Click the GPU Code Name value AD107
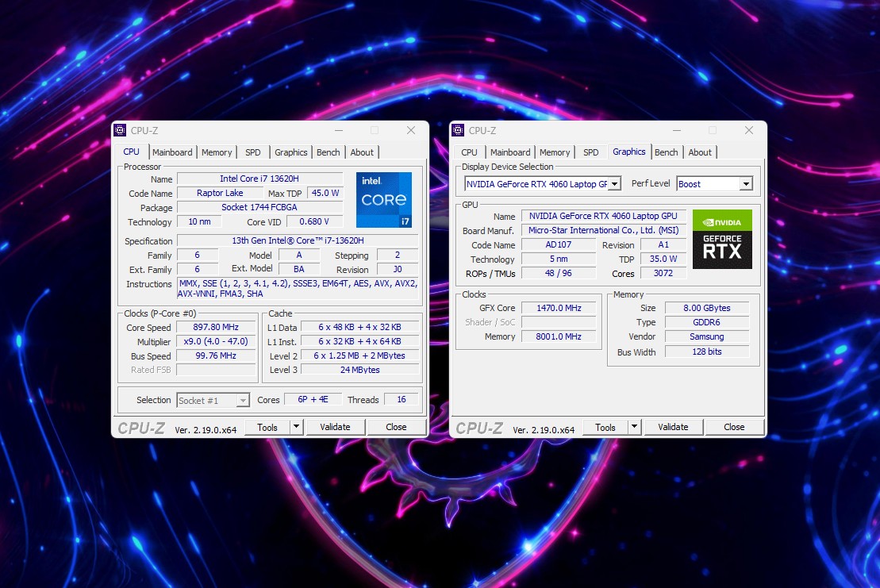880x588 pixels. tap(559, 244)
